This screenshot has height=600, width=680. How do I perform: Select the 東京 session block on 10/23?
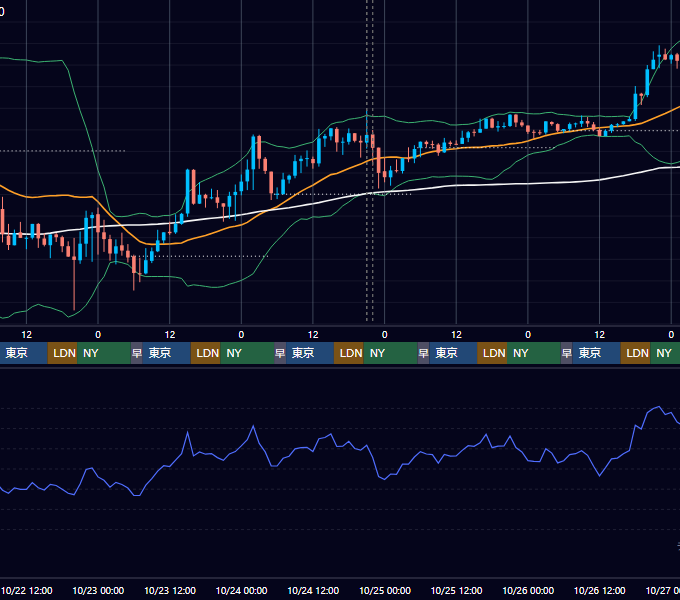tap(167, 353)
